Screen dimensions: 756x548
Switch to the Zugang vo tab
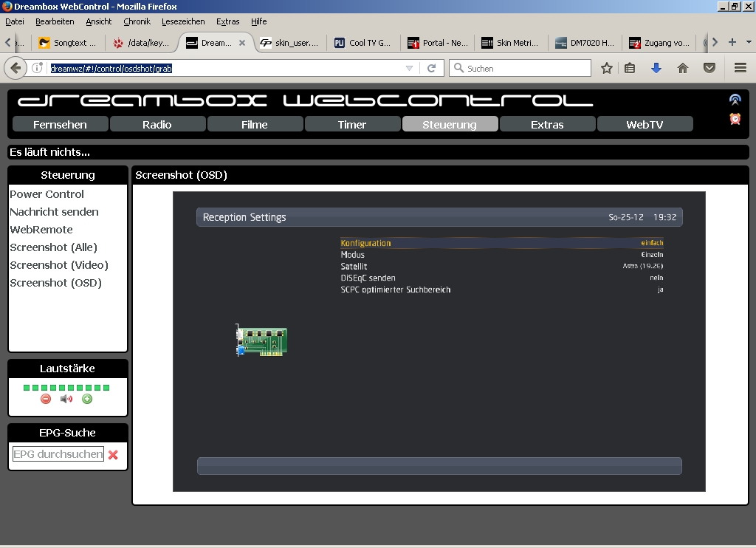click(659, 43)
